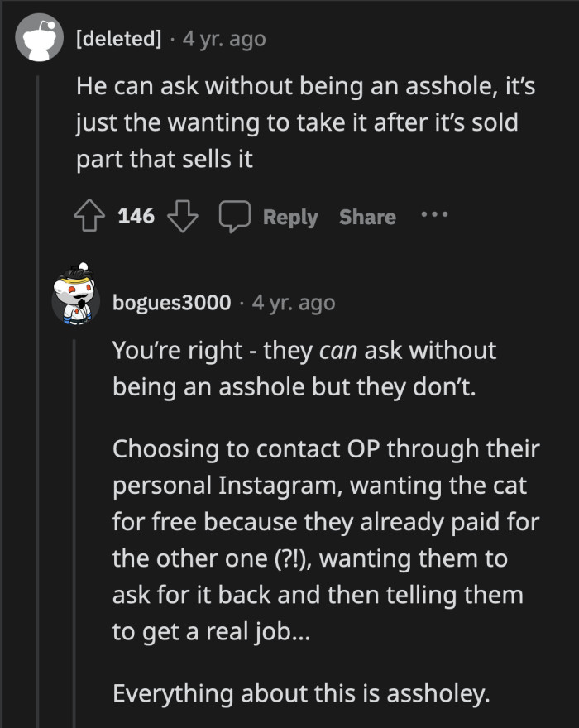Upvote the deleted user's comment
Viewport: 579px width, 728px height.
click(x=90, y=217)
